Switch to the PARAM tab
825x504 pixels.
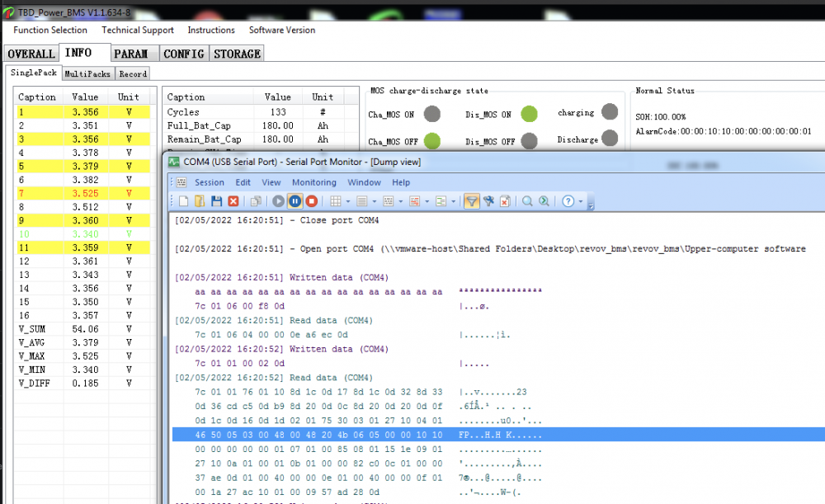134,54
